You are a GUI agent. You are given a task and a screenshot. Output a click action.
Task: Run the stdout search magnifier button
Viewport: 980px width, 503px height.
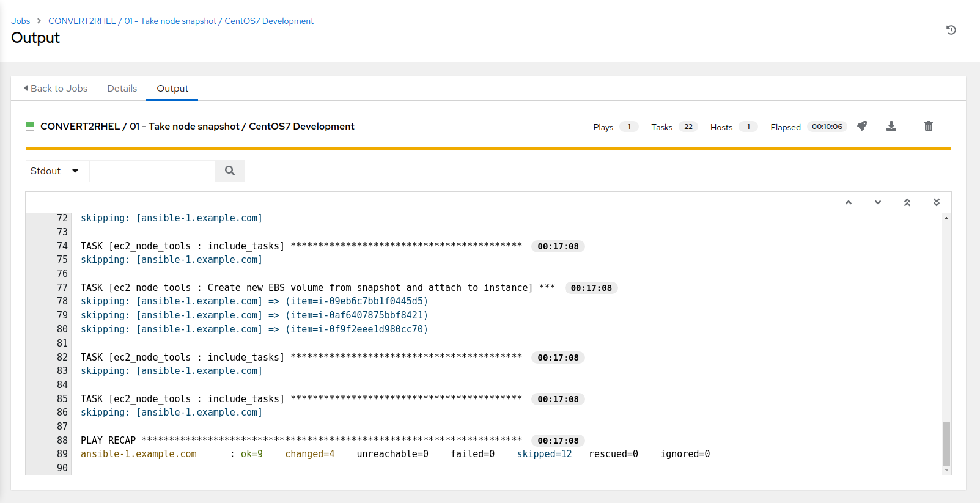click(230, 171)
